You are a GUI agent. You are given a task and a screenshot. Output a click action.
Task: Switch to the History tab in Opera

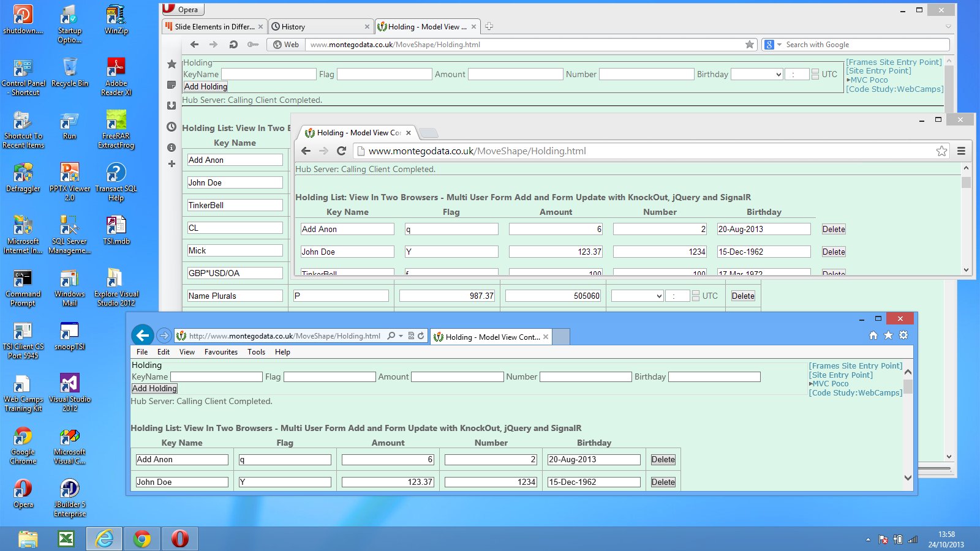point(320,27)
